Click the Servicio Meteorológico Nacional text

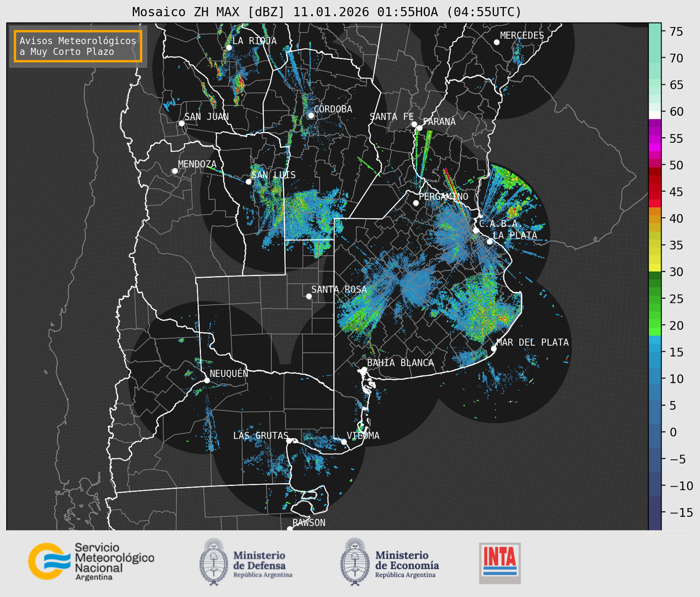click(x=114, y=562)
